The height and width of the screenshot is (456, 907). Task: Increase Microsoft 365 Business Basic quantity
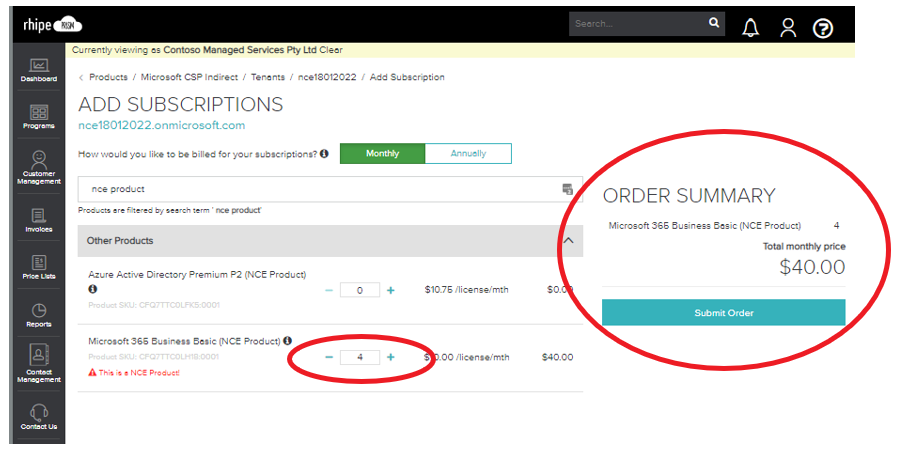[390, 357]
